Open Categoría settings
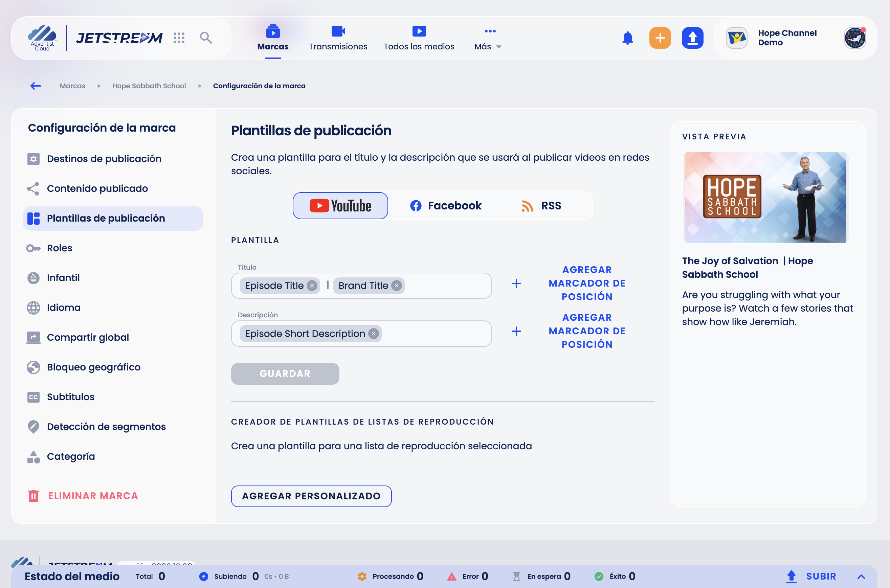 (x=113, y=456)
